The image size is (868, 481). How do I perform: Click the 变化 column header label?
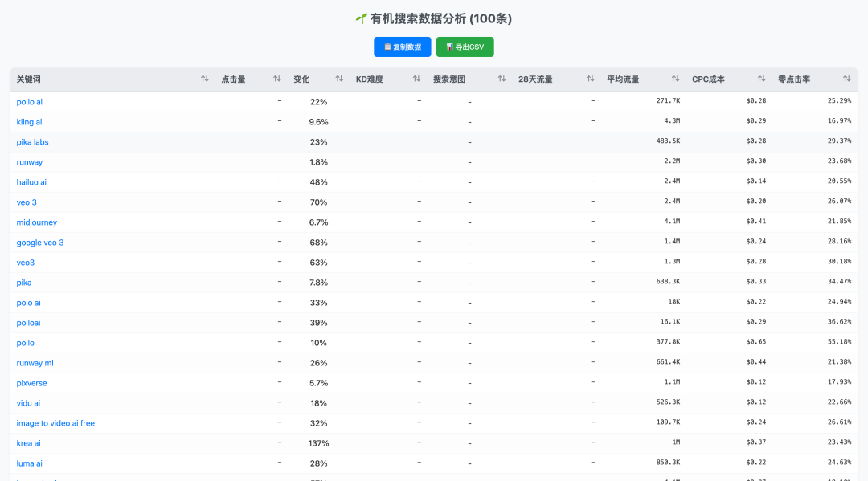point(301,79)
